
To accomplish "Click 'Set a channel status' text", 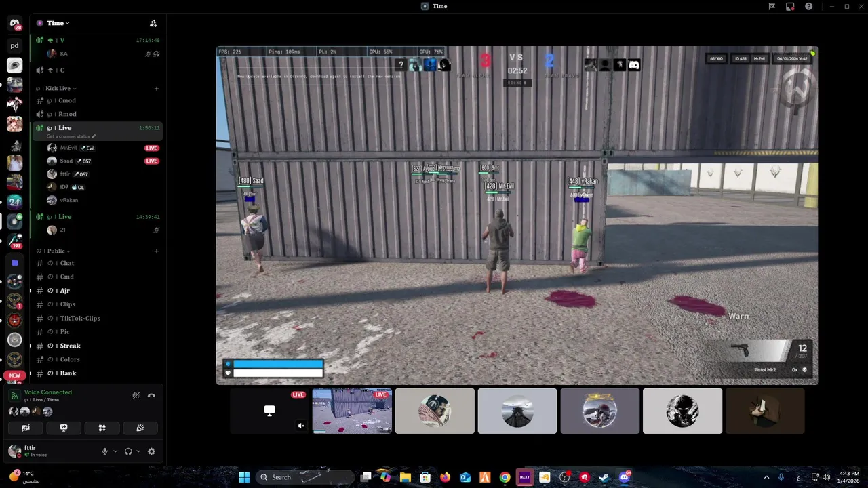I will pyautogui.click(x=68, y=136).
